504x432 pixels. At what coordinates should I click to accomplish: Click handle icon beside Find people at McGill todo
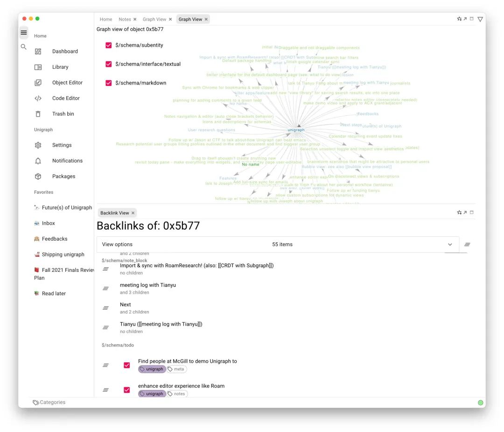[x=105, y=365]
